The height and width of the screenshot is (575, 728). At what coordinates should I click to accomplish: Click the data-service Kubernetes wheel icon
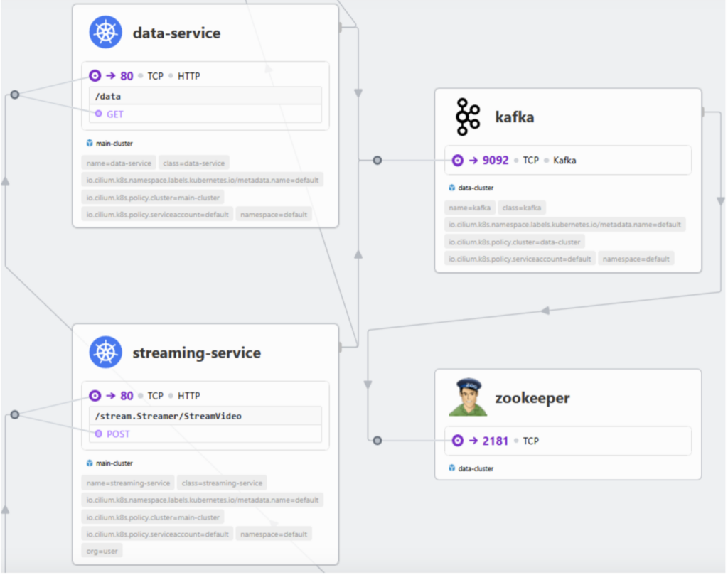coord(106,33)
